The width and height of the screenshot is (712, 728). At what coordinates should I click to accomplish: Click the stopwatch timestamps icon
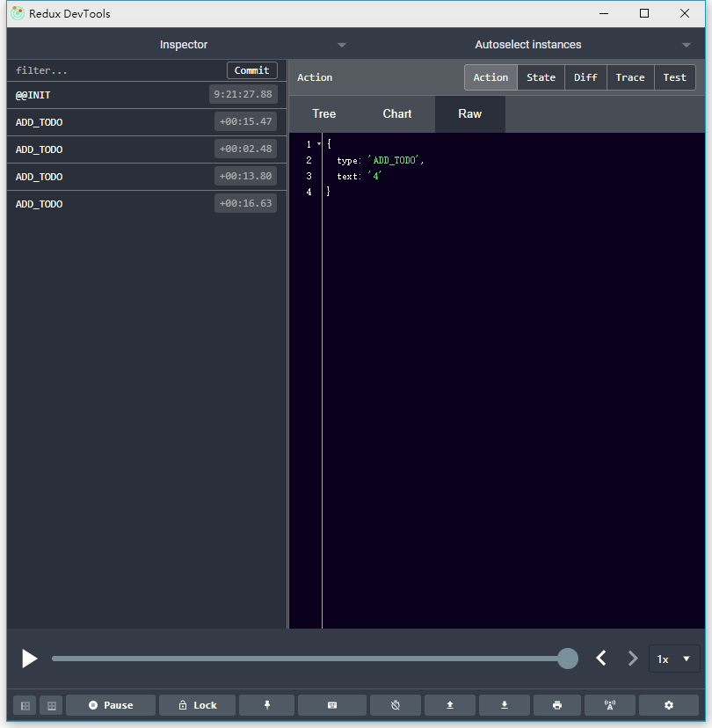pyautogui.click(x=396, y=704)
